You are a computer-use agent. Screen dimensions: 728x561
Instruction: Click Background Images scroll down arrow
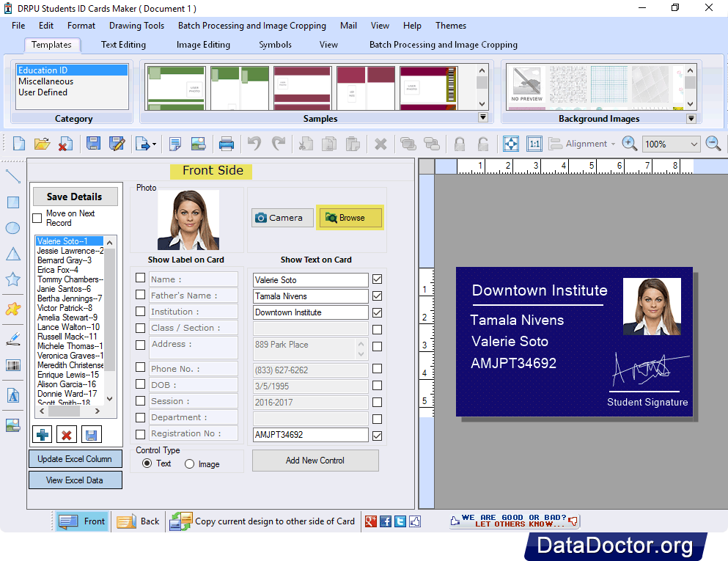(691, 104)
